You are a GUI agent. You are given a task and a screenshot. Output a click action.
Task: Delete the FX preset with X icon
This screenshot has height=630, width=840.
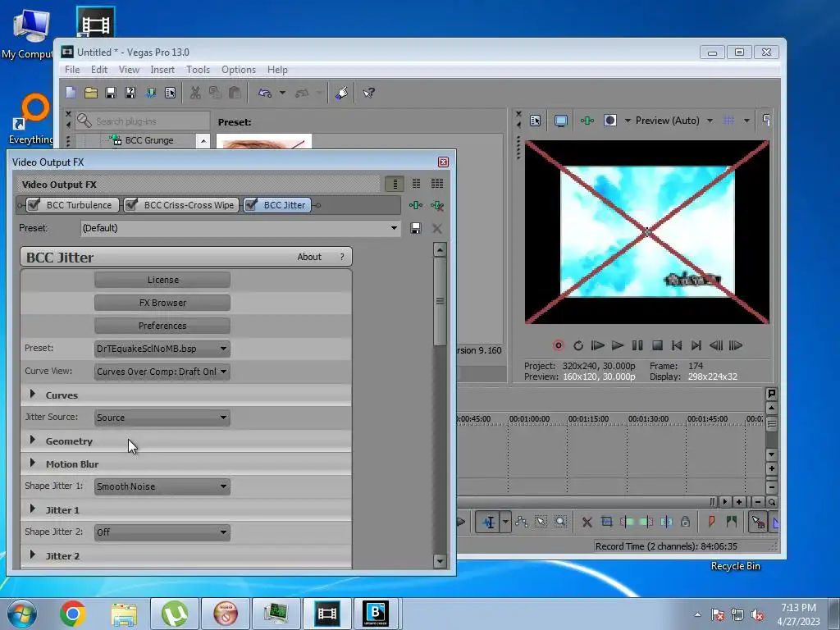pos(437,228)
